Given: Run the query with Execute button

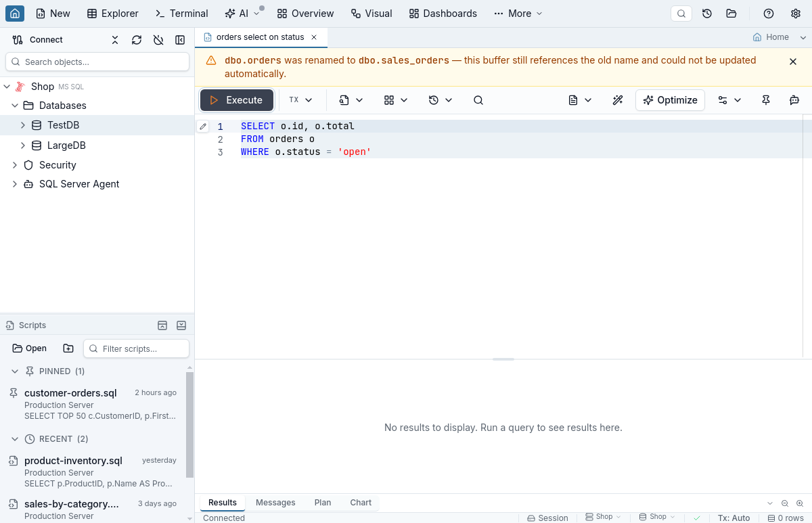Looking at the screenshot, I should (237, 100).
